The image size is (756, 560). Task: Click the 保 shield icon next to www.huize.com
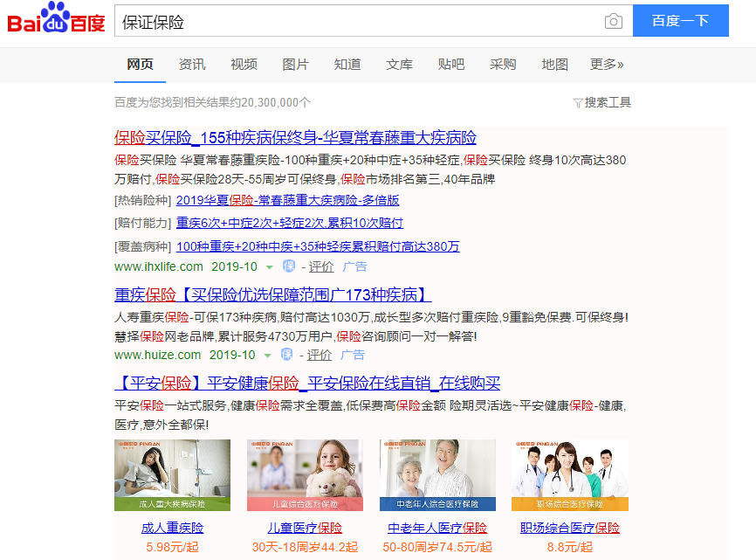click(x=287, y=355)
